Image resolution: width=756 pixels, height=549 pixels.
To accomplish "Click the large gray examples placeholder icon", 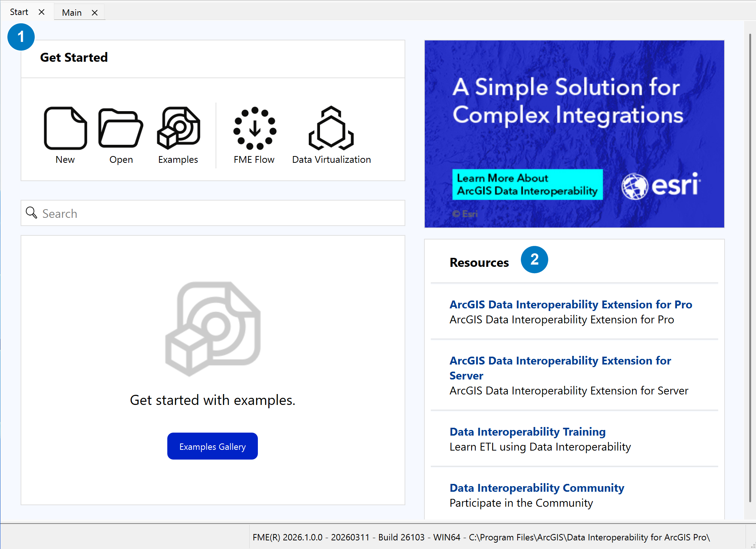I will tap(213, 329).
